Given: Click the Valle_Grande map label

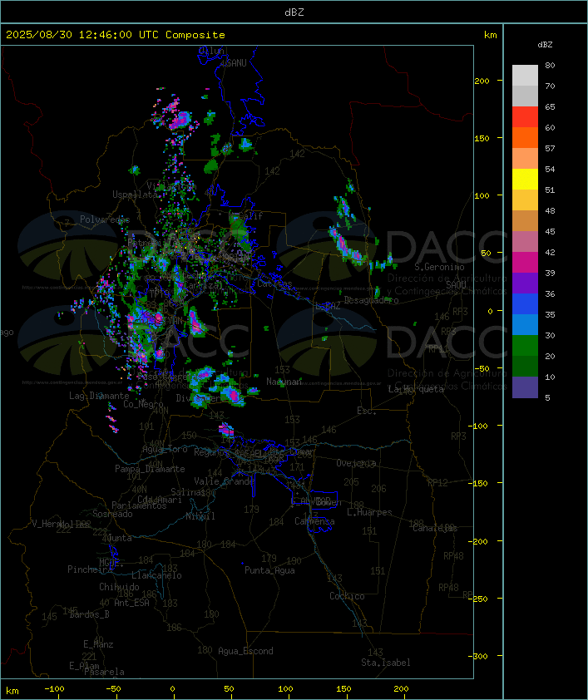Looking at the screenshot, I should 224,481.
